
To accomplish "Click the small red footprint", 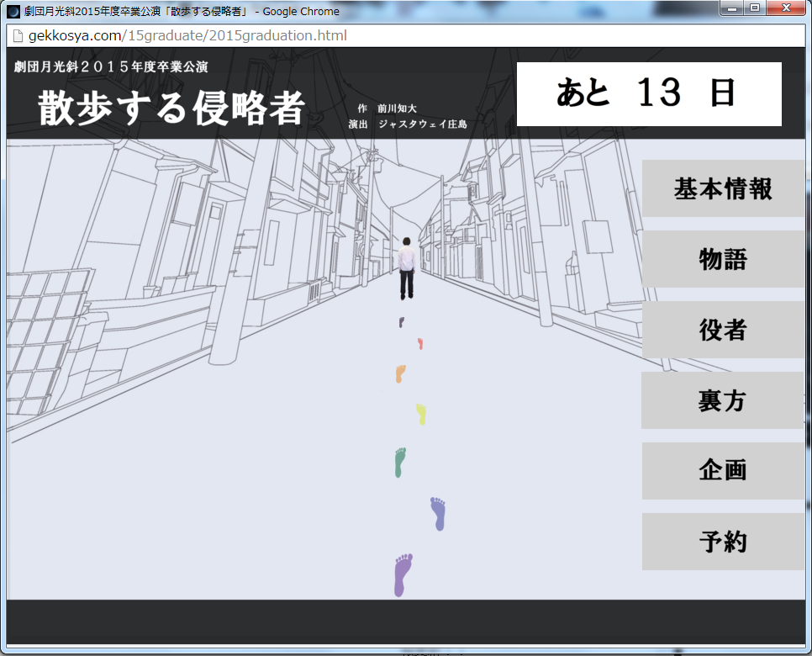I will pos(420,343).
